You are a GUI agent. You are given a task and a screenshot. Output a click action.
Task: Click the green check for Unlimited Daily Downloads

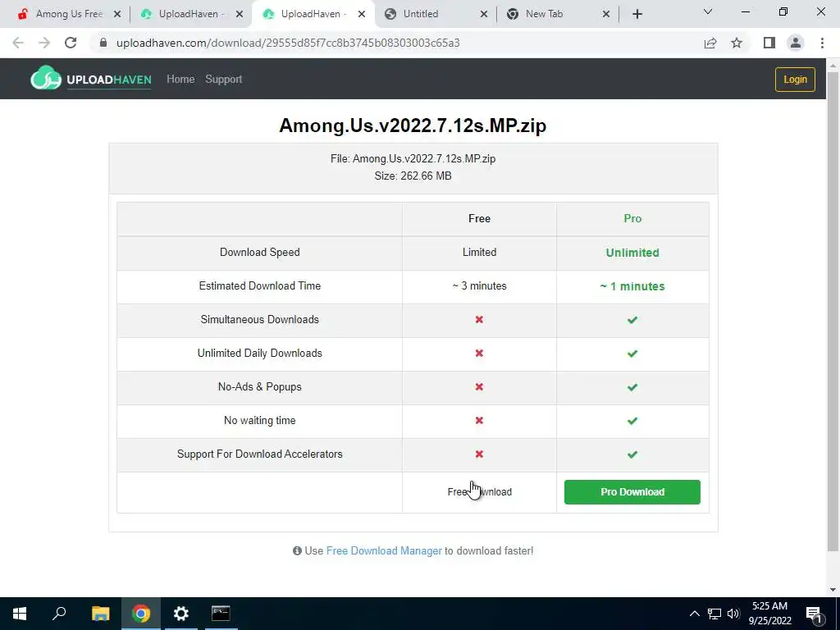(x=632, y=354)
